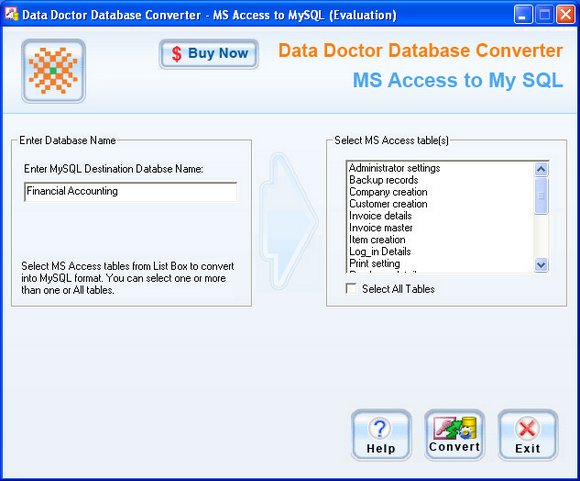Screen dimensions: 580x481
Task: Start conversion with the Convert button
Action: [x=454, y=435]
